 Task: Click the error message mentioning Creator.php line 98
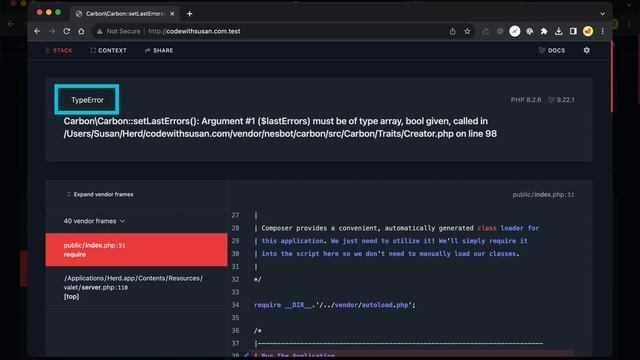pyautogui.click(x=280, y=127)
